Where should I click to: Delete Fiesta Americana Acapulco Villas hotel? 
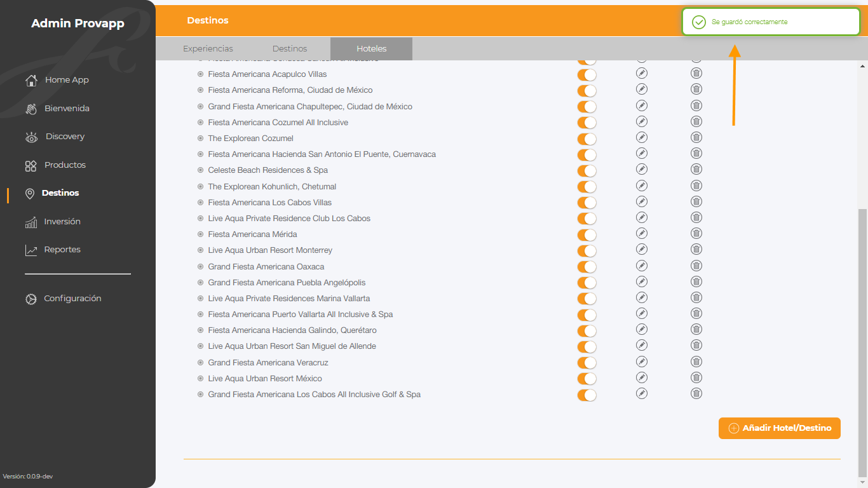[x=696, y=73]
